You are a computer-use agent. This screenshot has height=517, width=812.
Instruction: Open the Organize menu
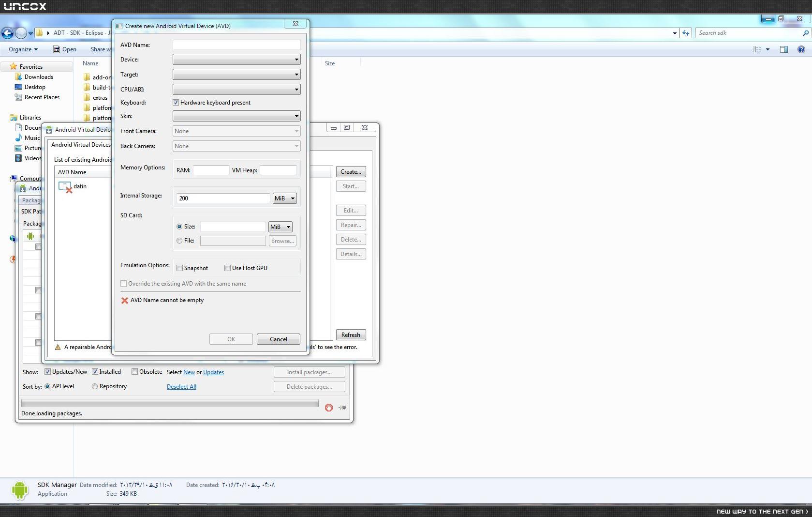click(x=23, y=49)
